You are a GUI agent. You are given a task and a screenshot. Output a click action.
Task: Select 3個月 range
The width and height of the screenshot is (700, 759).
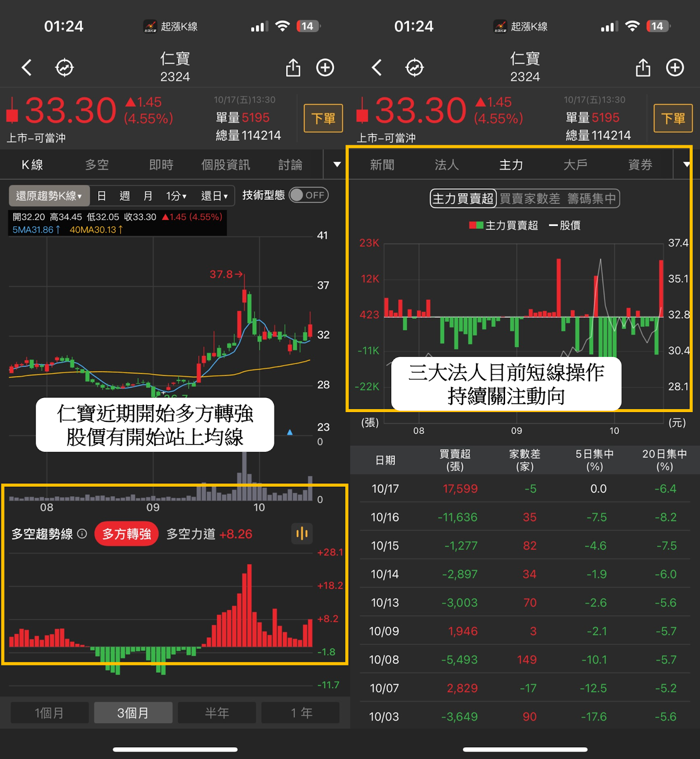tap(133, 713)
